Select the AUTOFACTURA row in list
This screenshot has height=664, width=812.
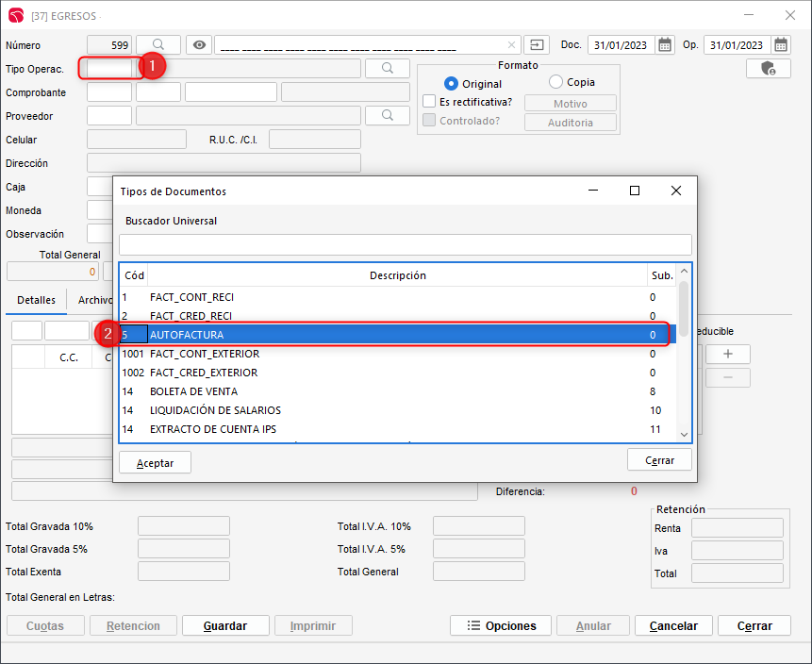coord(396,335)
